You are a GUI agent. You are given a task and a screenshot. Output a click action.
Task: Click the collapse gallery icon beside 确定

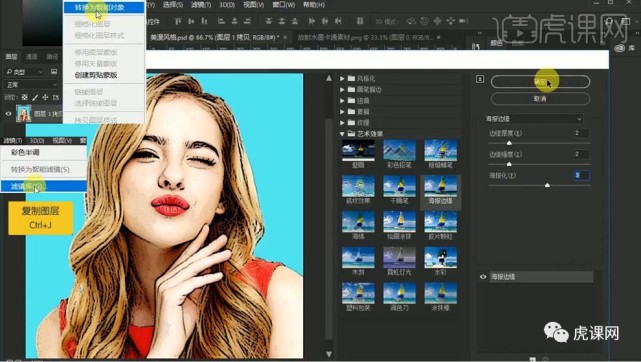pyautogui.click(x=480, y=79)
